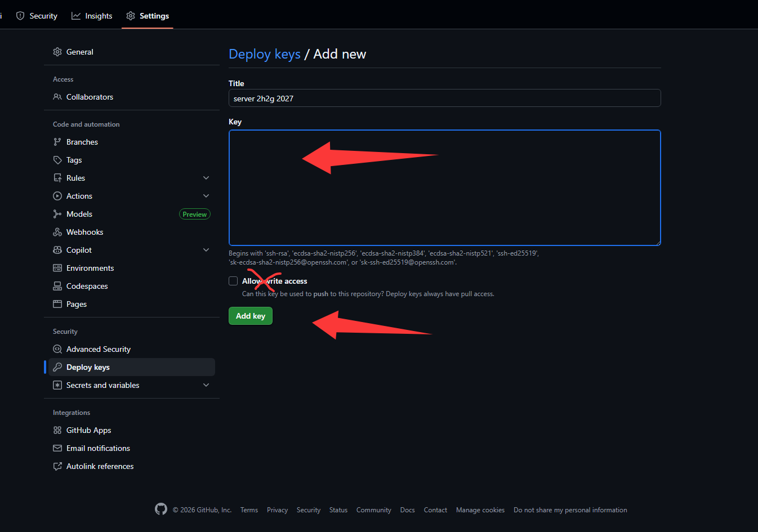This screenshot has width=758, height=532.
Task: Click the GitHub logo in the footer
Action: [161, 509]
